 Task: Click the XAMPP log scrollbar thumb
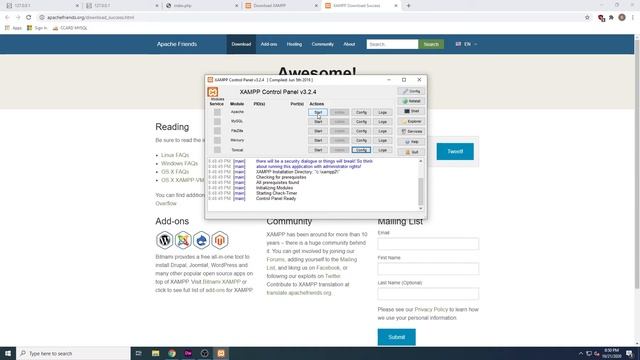tap(420, 192)
